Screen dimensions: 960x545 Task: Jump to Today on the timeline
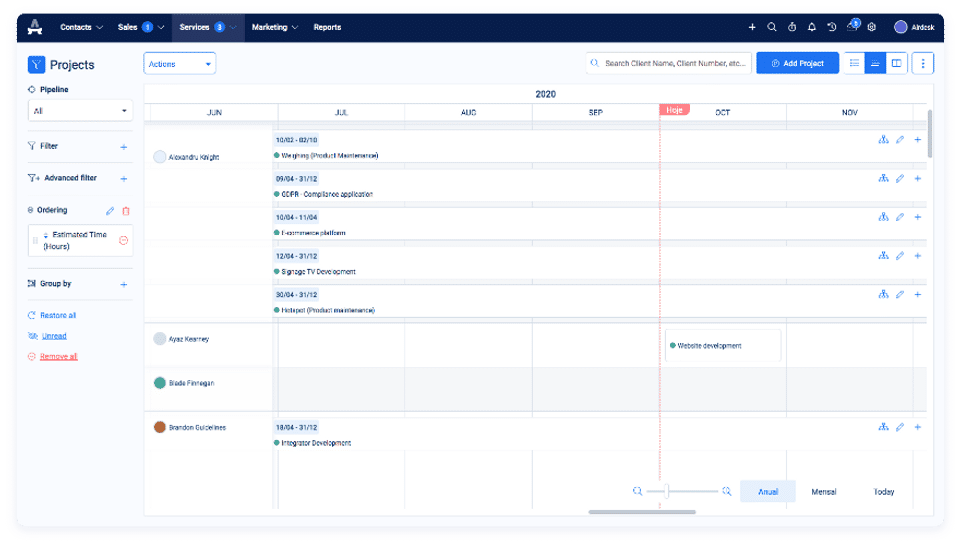[883, 492]
